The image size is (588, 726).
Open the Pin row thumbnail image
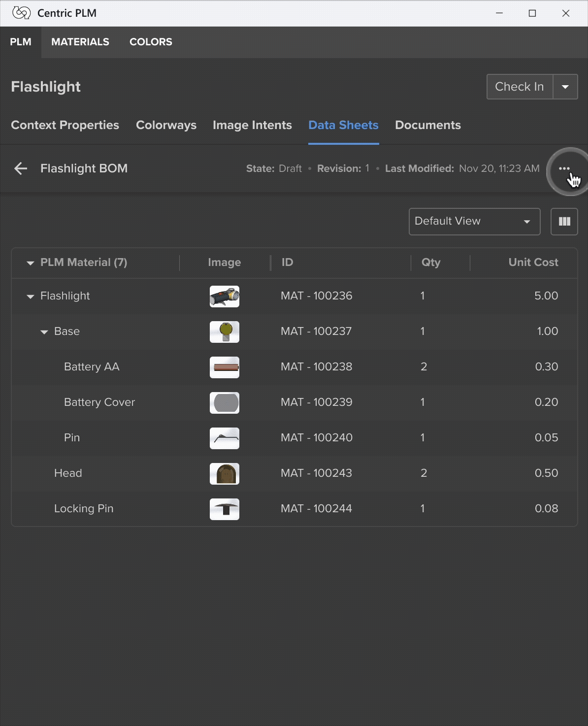coord(225,438)
